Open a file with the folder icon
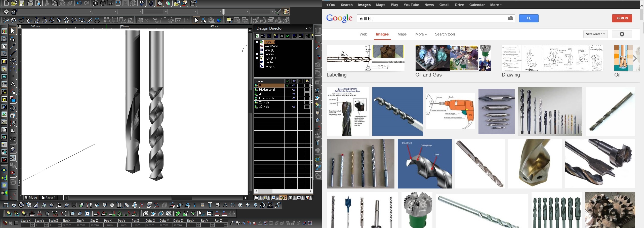The width and height of the screenshot is (644, 228). tap(14, 3)
